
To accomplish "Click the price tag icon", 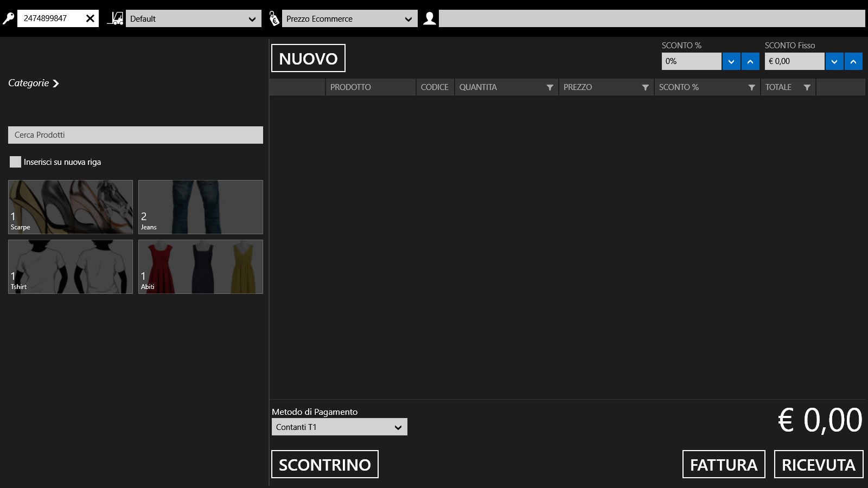I will (x=274, y=18).
